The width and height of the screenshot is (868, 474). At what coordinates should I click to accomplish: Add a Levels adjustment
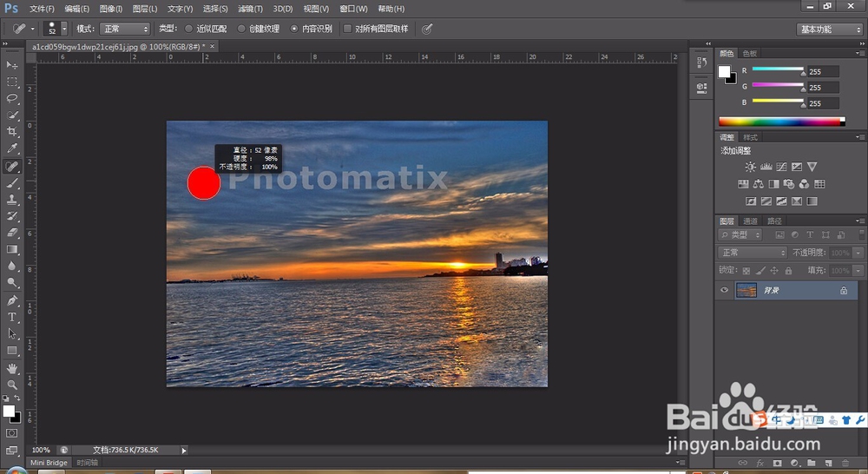point(766,167)
